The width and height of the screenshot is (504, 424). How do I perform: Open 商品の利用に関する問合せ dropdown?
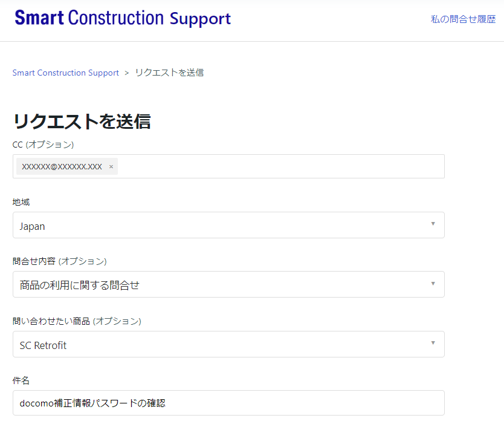[228, 284]
